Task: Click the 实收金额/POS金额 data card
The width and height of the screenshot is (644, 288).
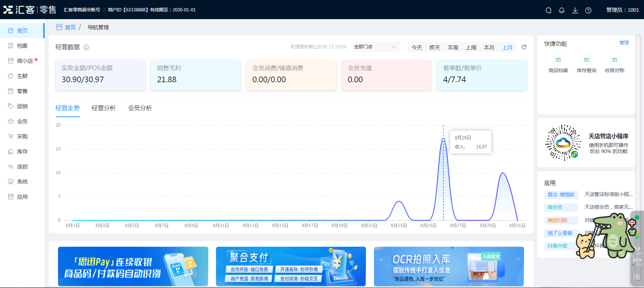Action: coord(100,75)
